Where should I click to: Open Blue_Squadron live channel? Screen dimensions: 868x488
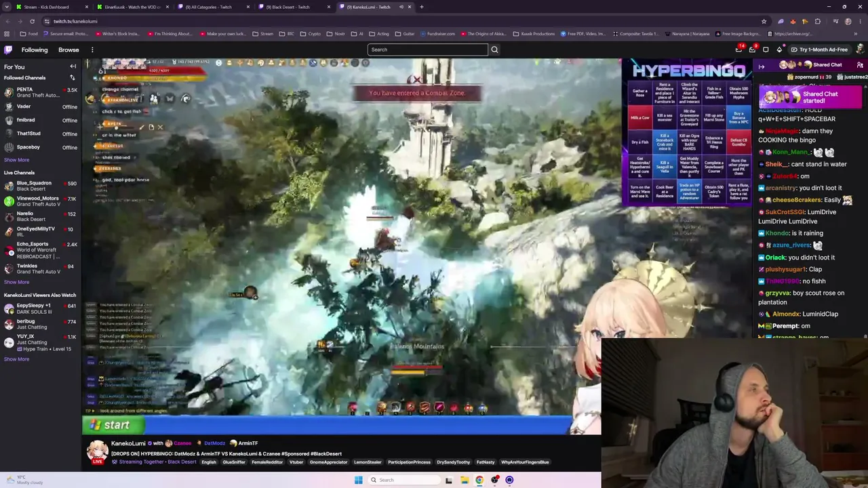pos(40,186)
